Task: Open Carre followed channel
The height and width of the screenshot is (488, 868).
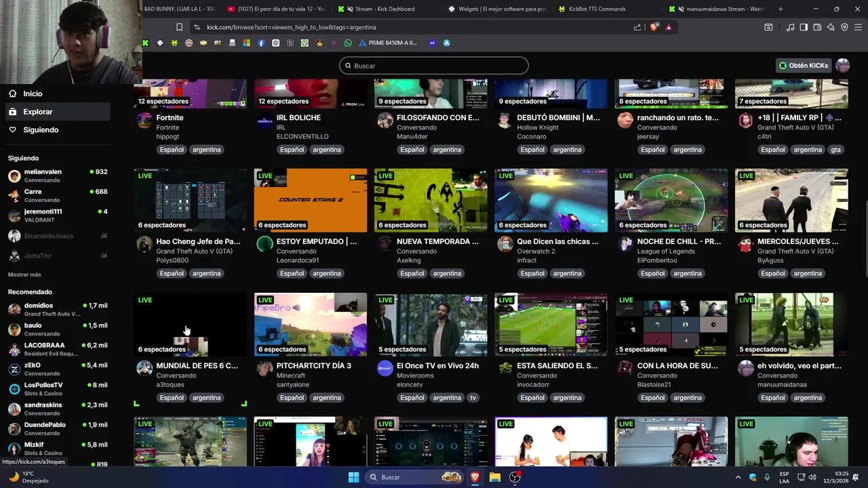Action: coord(58,195)
